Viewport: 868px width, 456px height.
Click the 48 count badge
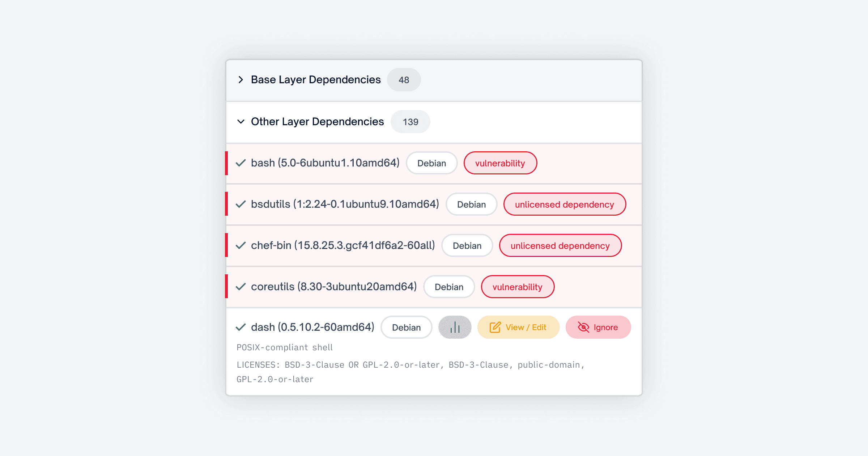coord(404,80)
